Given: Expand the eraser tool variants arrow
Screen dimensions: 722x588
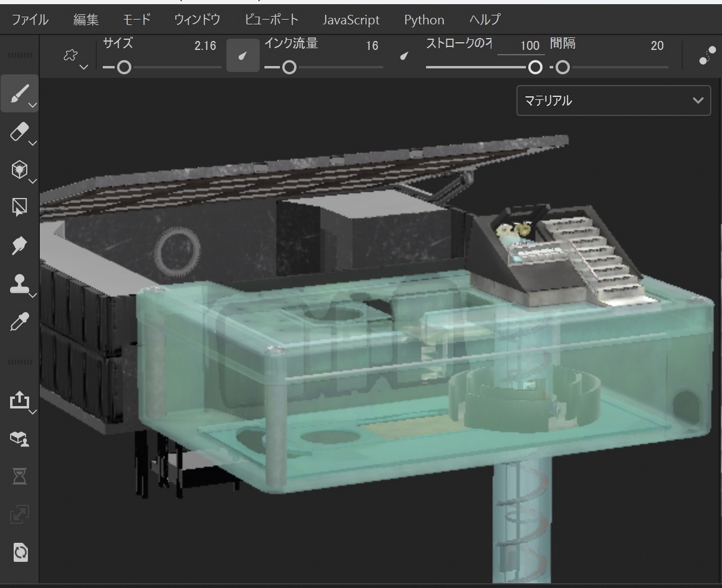Looking at the screenshot, I should [32, 143].
